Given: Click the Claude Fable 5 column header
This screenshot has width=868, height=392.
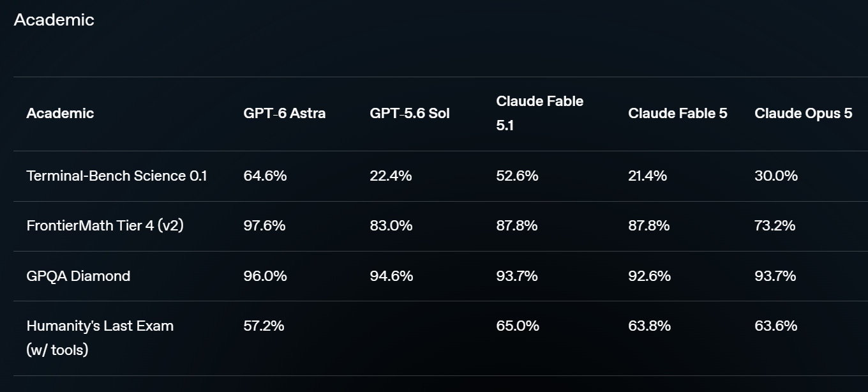Looking at the screenshot, I should point(678,114).
